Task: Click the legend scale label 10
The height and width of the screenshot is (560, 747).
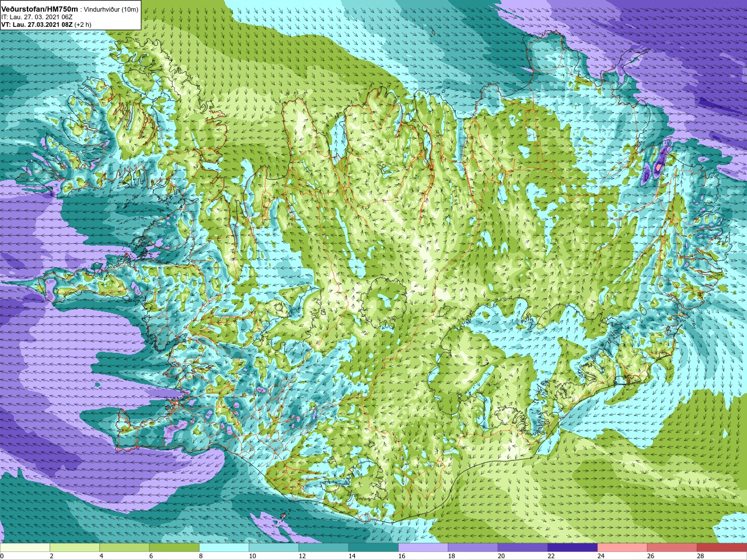Action: pos(252,556)
